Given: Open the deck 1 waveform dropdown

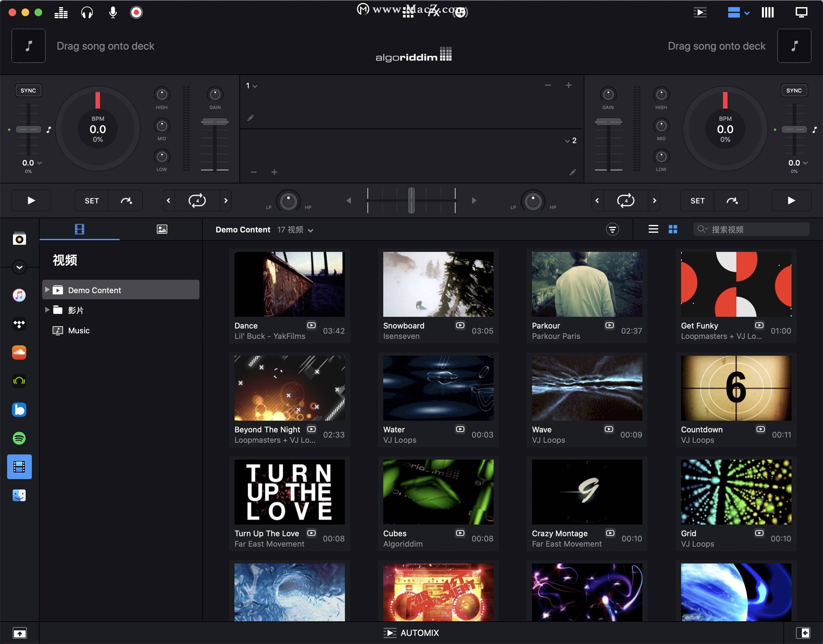Looking at the screenshot, I should [x=252, y=86].
